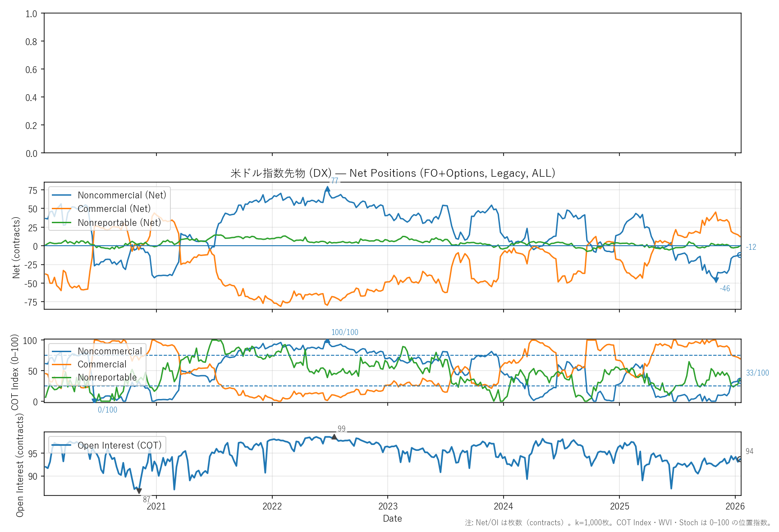
Task: Click the 2026 tick label on the Date axis
Action: [735, 506]
